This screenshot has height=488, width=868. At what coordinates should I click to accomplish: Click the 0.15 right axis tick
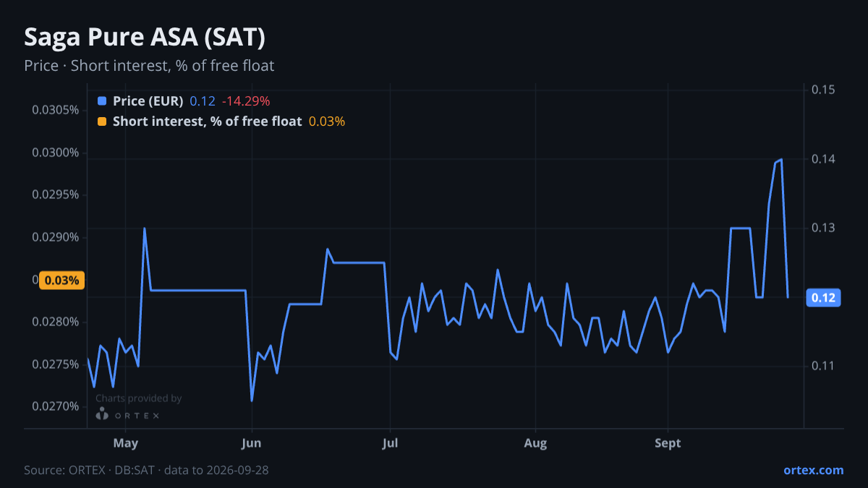click(x=823, y=90)
